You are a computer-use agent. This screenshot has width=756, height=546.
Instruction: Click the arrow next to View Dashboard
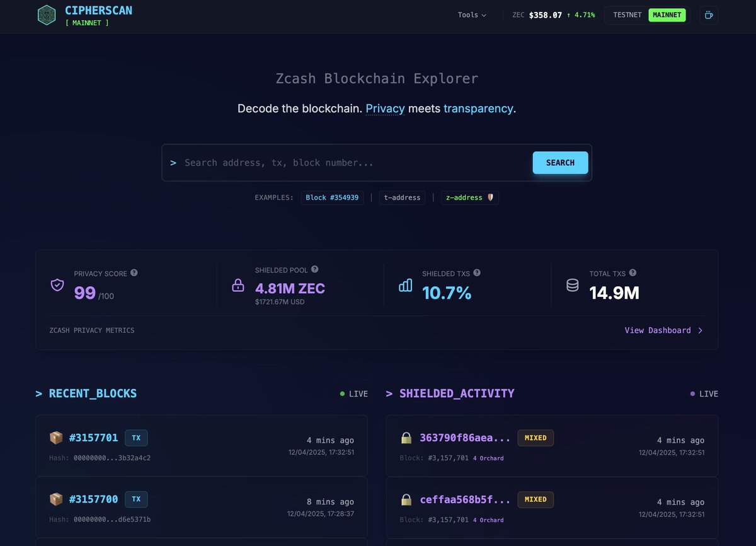pyautogui.click(x=700, y=330)
